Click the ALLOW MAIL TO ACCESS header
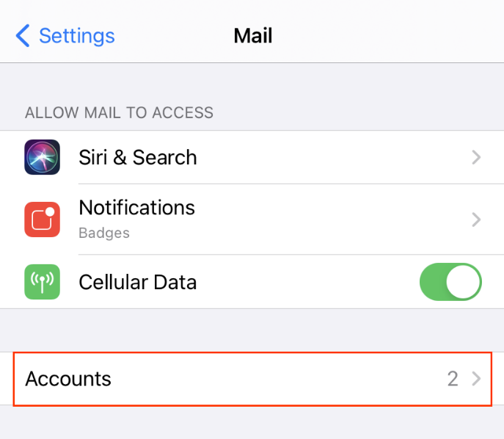This screenshot has width=504, height=439. coord(120,112)
